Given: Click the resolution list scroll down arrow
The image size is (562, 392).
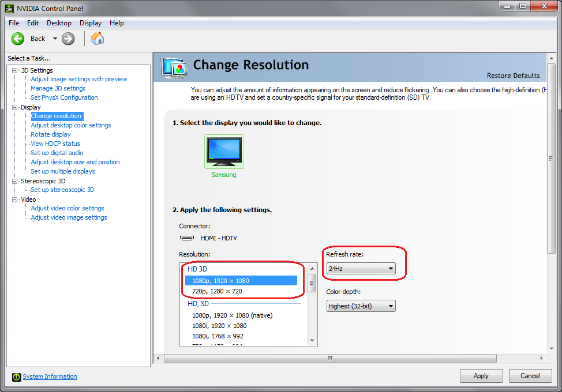Looking at the screenshot, I should click(x=312, y=341).
